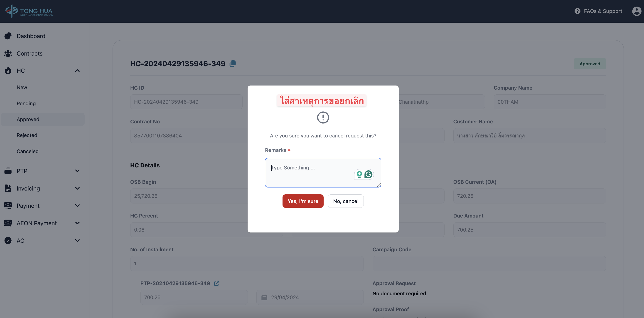Screen dimensions: 644x318
Task: Click the Dashboard pie chart icon
Action: point(8,36)
